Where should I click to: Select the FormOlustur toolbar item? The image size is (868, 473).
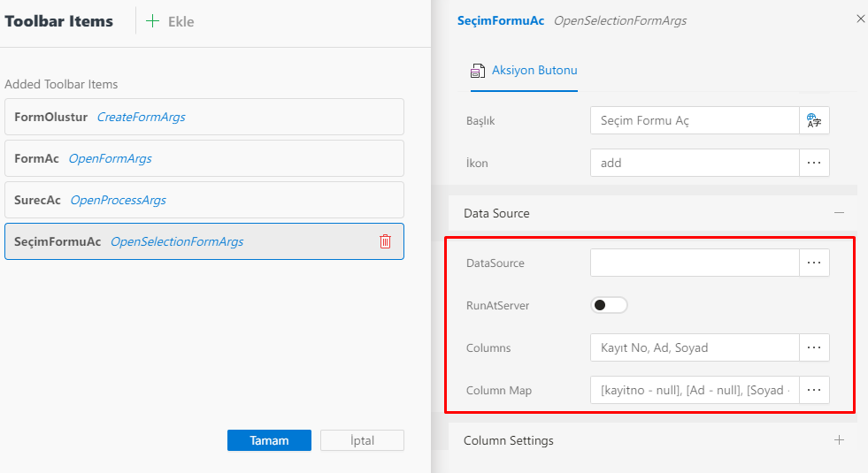click(x=204, y=117)
